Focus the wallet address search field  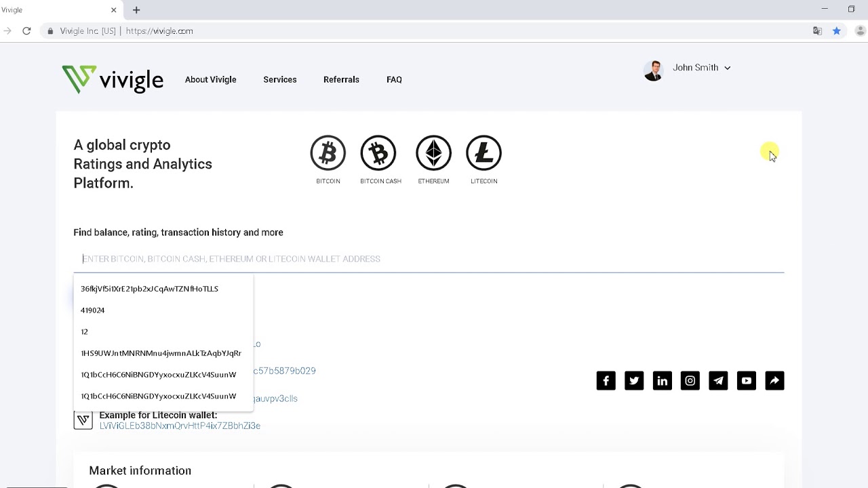429,259
